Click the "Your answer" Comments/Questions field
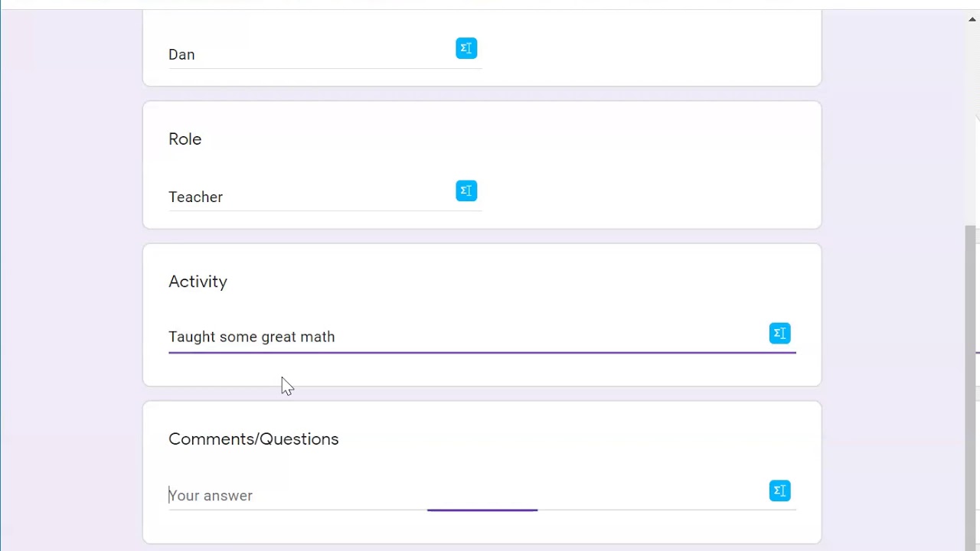The width and height of the screenshot is (980, 551). pyautogui.click(x=459, y=495)
